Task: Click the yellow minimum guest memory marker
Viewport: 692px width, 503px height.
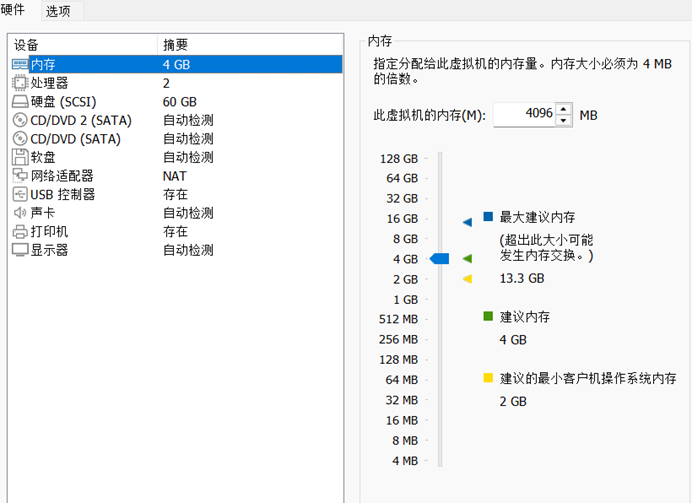Action: (x=467, y=278)
